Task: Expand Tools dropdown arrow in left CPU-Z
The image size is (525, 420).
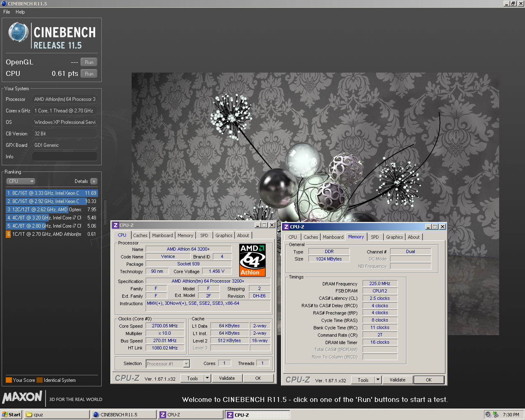Action: coord(208,378)
